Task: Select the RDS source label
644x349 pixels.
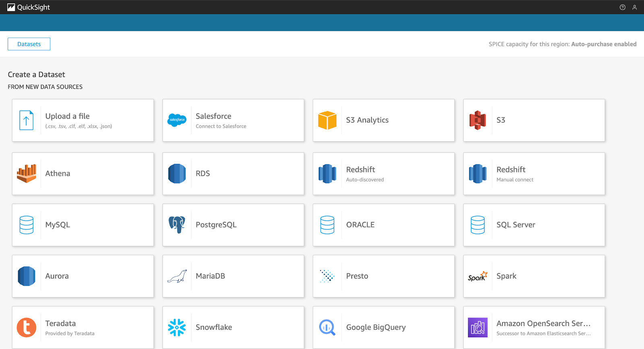Action: click(202, 173)
